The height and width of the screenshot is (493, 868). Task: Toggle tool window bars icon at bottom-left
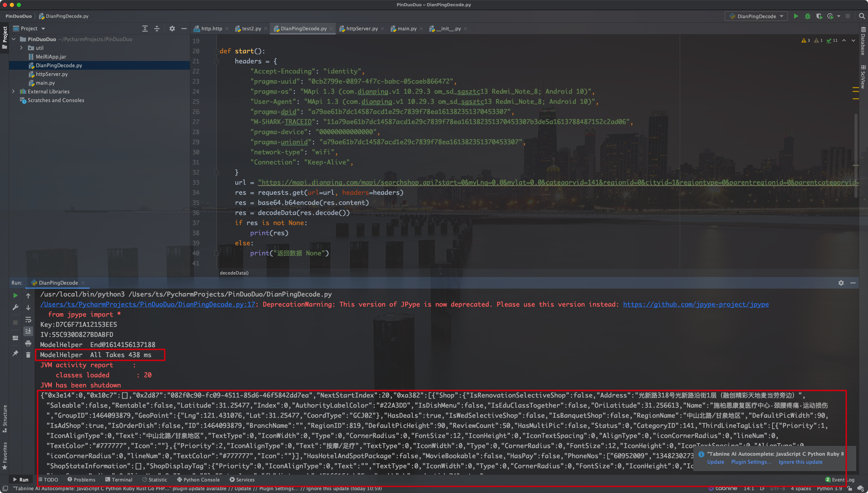[5, 488]
